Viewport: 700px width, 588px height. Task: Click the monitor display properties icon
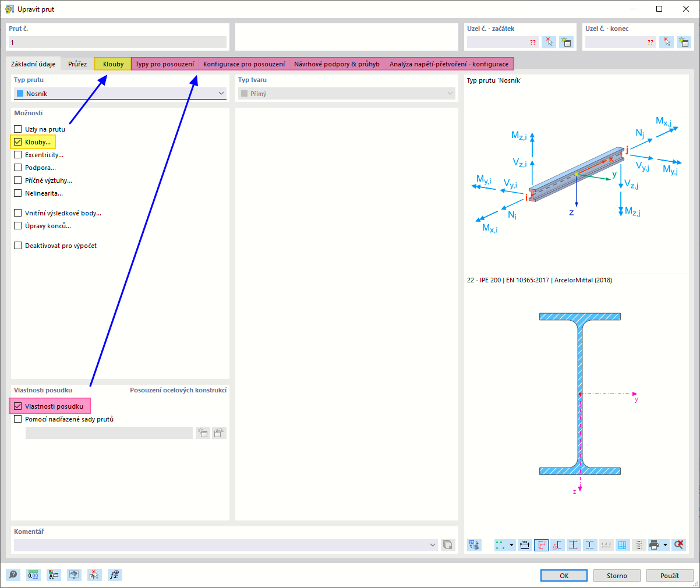click(74, 575)
